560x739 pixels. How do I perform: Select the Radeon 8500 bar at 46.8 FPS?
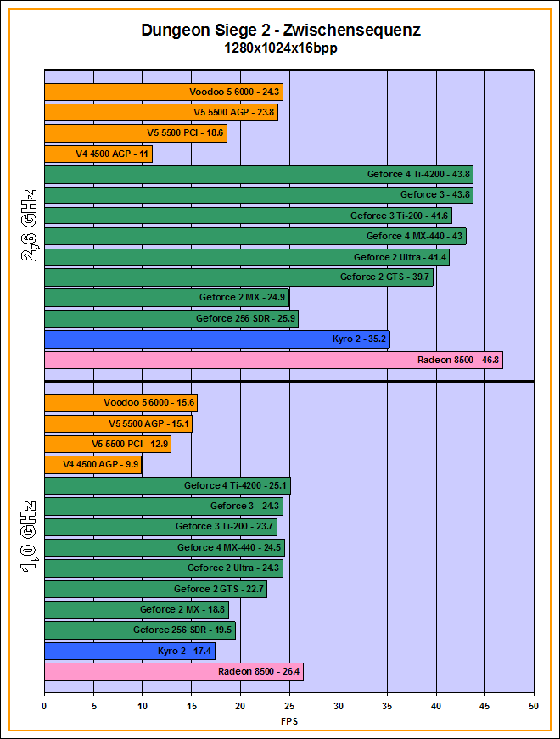(x=272, y=360)
